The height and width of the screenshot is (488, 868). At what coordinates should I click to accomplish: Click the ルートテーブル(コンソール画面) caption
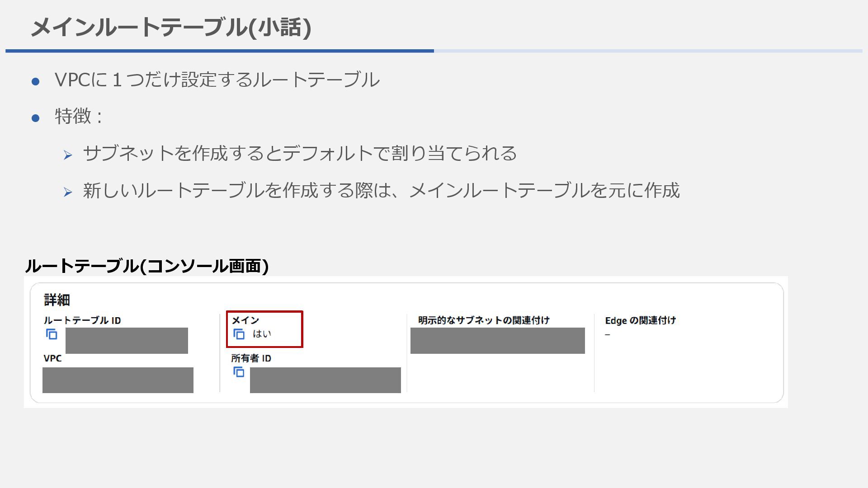click(x=147, y=266)
